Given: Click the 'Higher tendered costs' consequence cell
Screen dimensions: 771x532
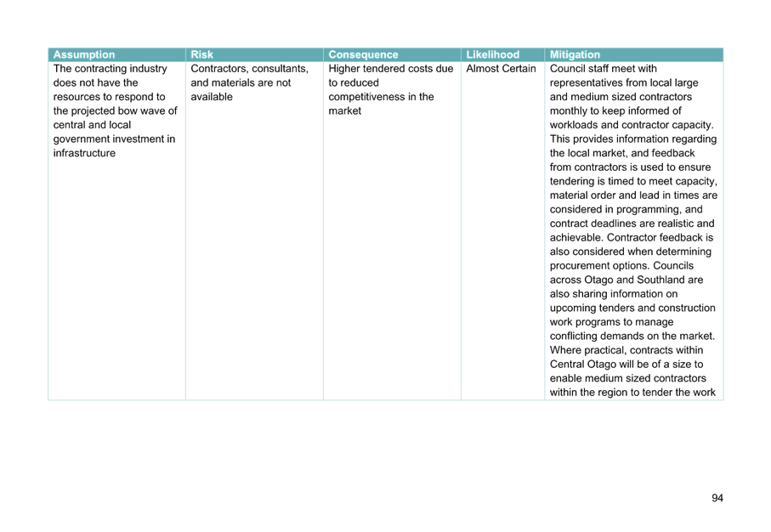Looking at the screenshot, I should (x=393, y=230).
